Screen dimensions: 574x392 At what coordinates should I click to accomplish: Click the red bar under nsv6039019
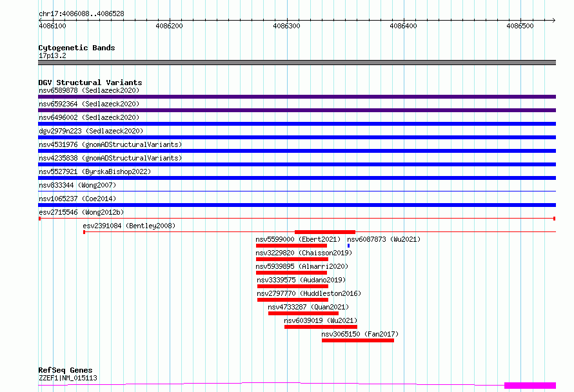coord(321,327)
